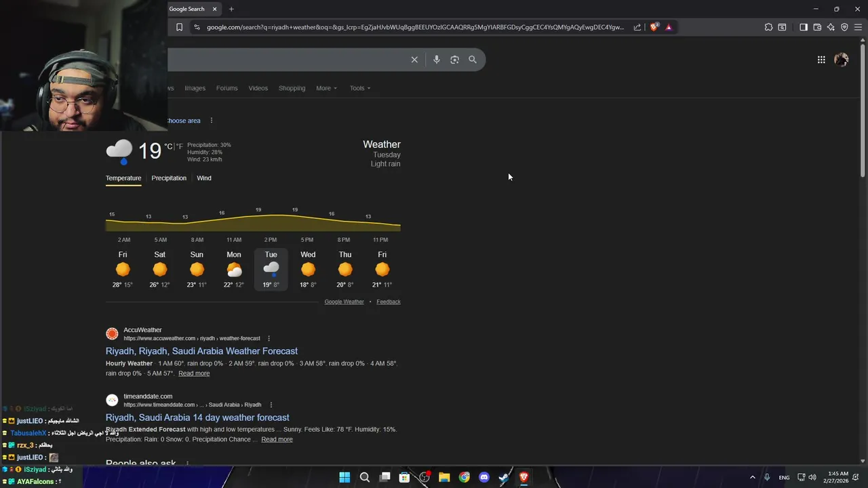Switch to Images results tab
Image resolution: width=868 pixels, height=488 pixels.
coord(195,88)
